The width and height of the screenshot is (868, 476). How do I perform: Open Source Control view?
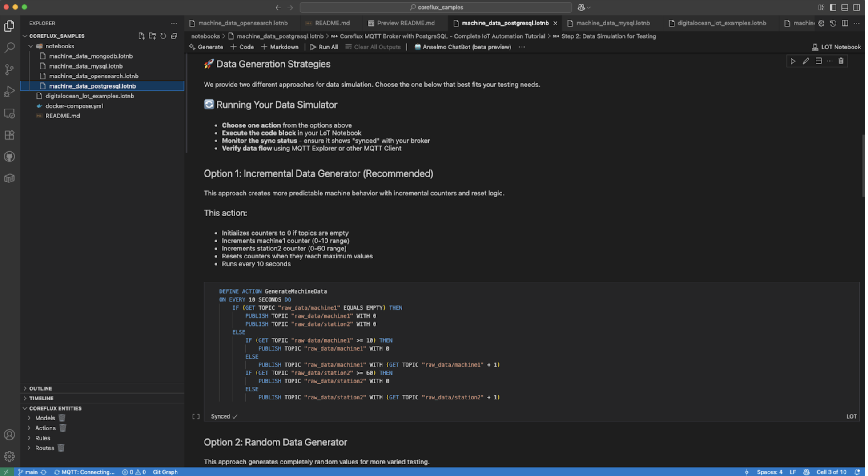point(9,69)
